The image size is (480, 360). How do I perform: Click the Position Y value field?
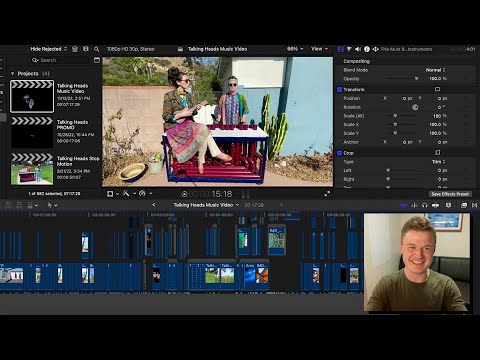click(443, 98)
